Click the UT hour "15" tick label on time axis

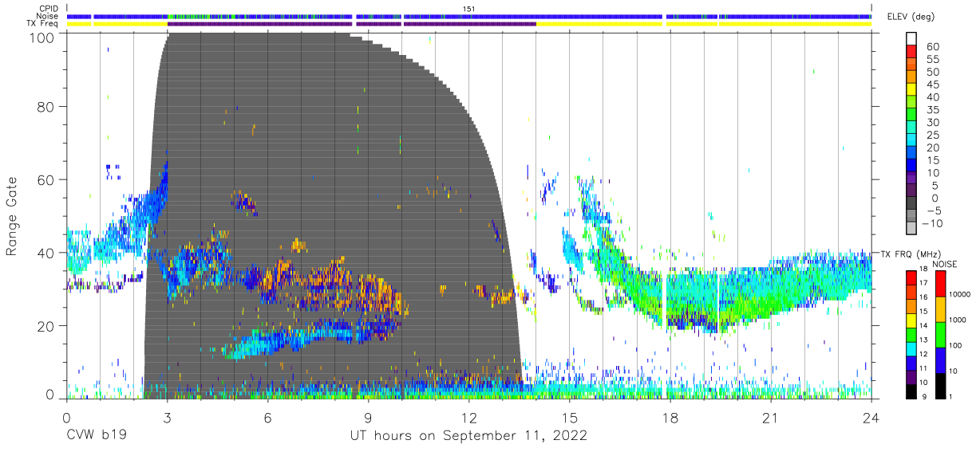click(570, 417)
